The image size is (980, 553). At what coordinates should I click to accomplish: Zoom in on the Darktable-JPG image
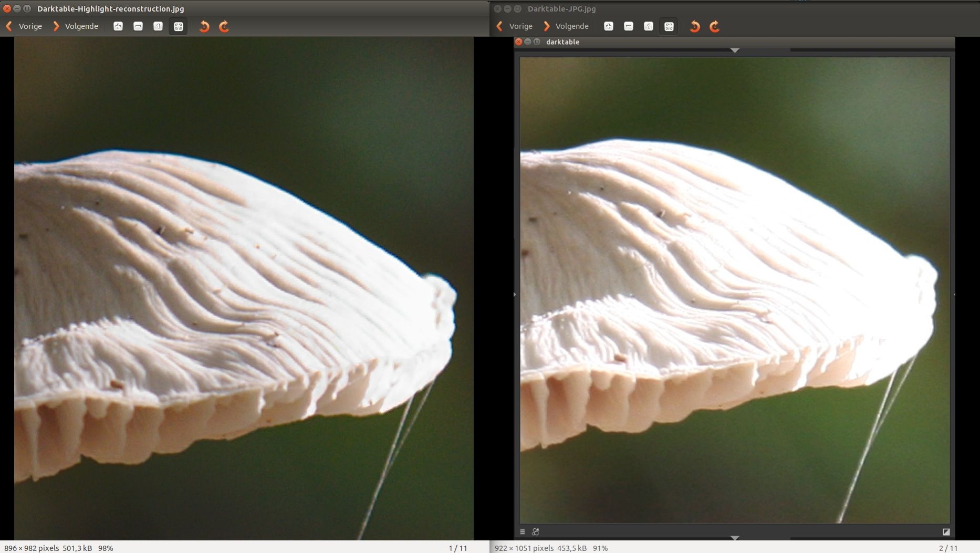pyautogui.click(x=609, y=26)
